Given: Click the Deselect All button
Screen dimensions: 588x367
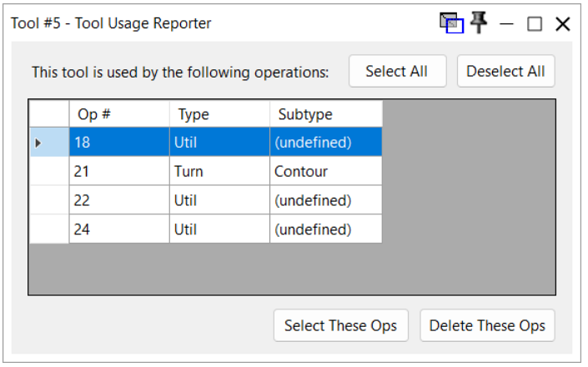Looking at the screenshot, I should pos(506,71).
